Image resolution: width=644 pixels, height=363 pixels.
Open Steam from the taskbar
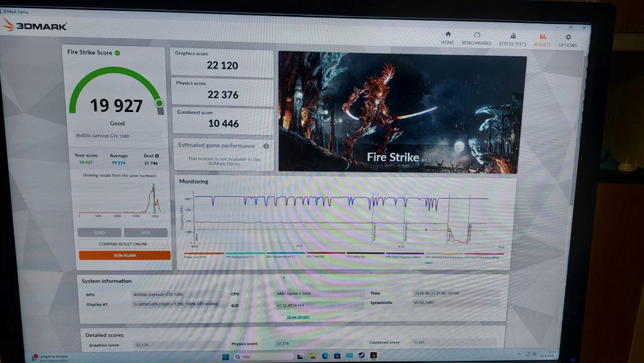(x=361, y=355)
